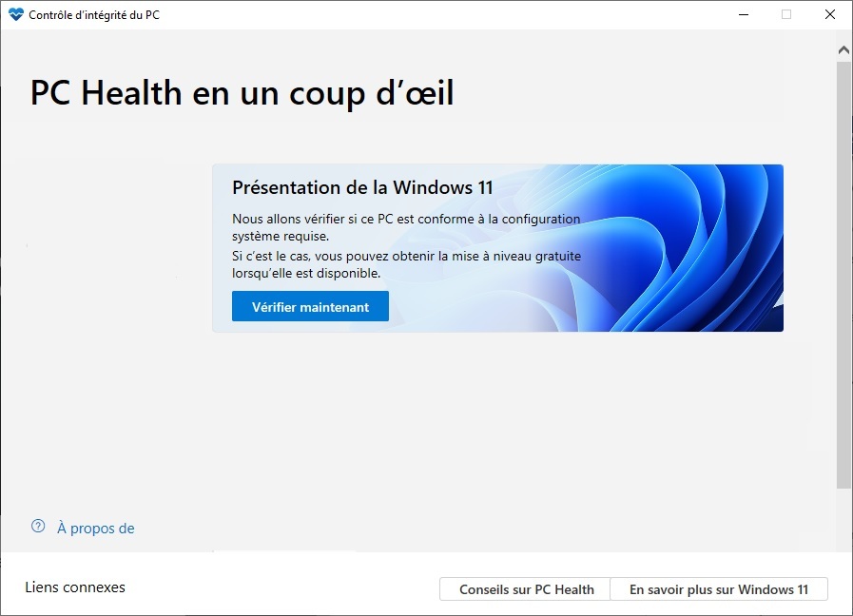Click the mise à niveau gratuite sentence
This screenshot has height=616, width=853.
[406, 264]
